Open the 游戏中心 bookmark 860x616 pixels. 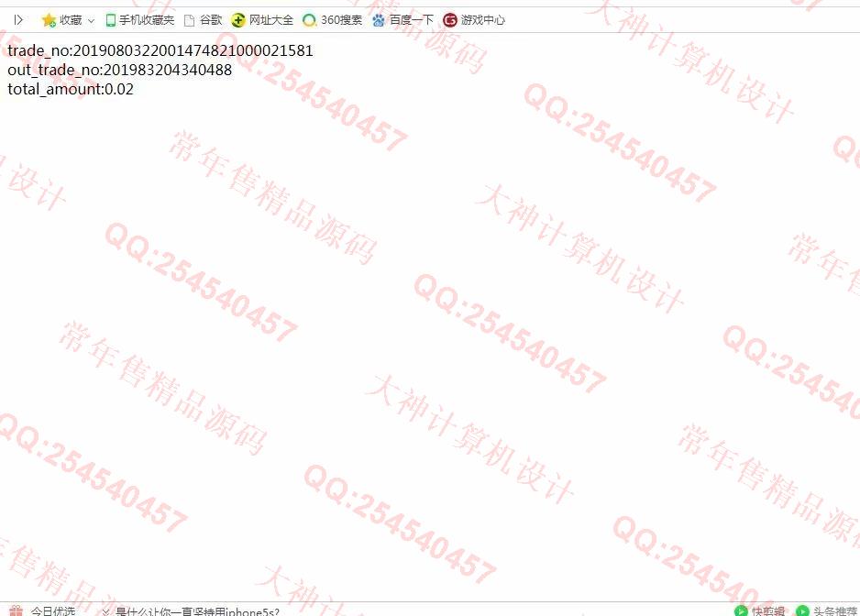coord(474,20)
